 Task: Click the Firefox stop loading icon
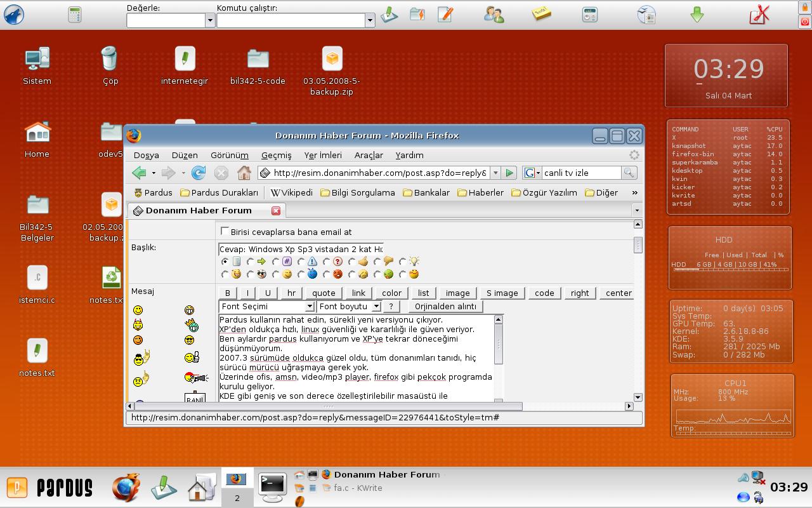pos(221,173)
